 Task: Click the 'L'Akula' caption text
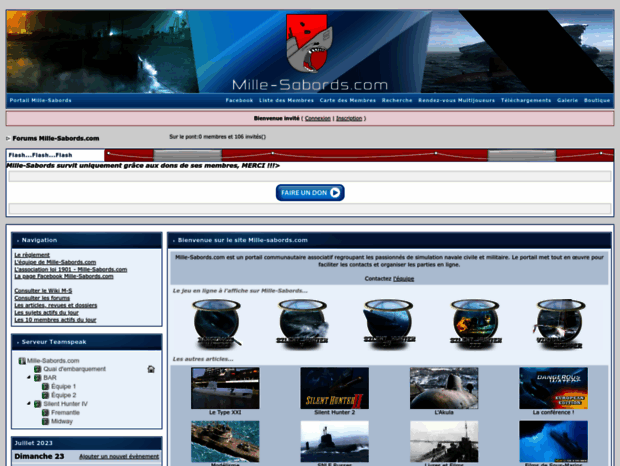[444, 412]
